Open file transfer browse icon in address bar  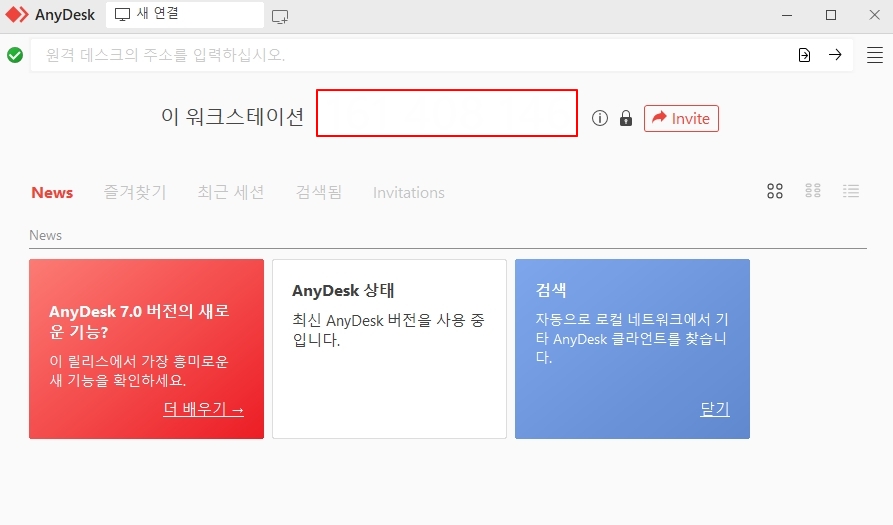pos(804,55)
